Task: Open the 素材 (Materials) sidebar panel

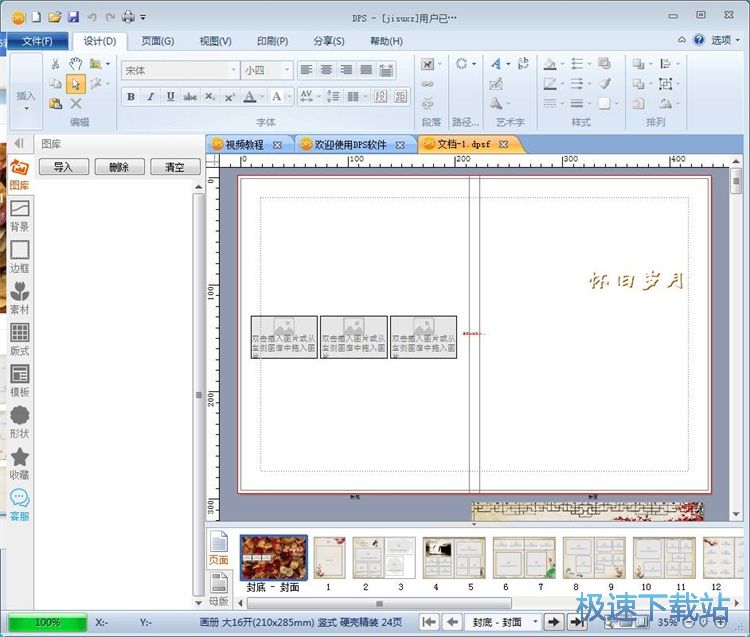Action: click(19, 297)
